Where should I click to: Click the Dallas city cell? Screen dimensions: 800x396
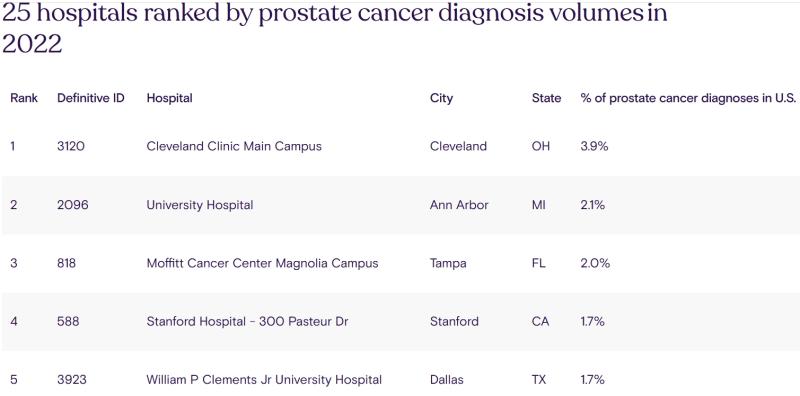[447, 380]
